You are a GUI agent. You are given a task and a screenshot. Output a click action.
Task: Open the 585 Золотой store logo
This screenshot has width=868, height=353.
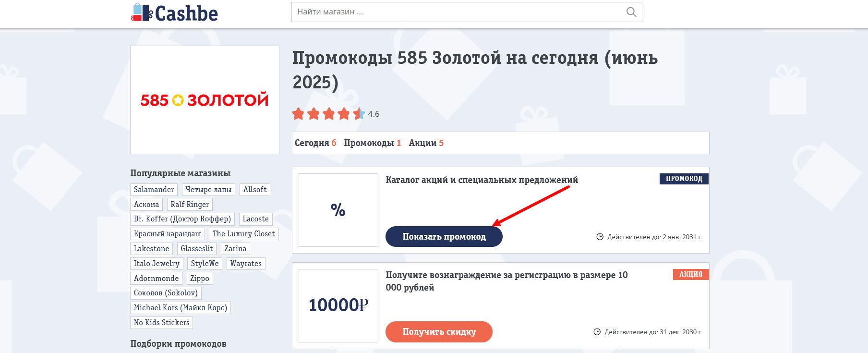[205, 100]
